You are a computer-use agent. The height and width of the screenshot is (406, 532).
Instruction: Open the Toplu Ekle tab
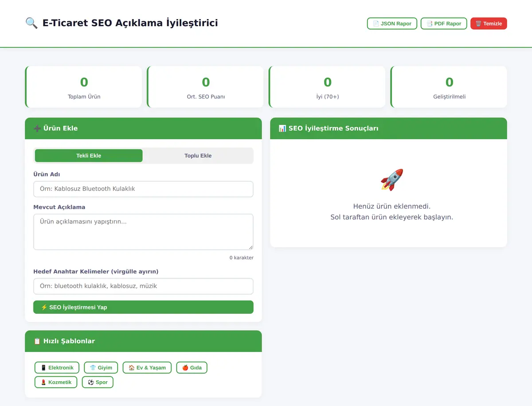pyautogui.click(x=198, y=156)
